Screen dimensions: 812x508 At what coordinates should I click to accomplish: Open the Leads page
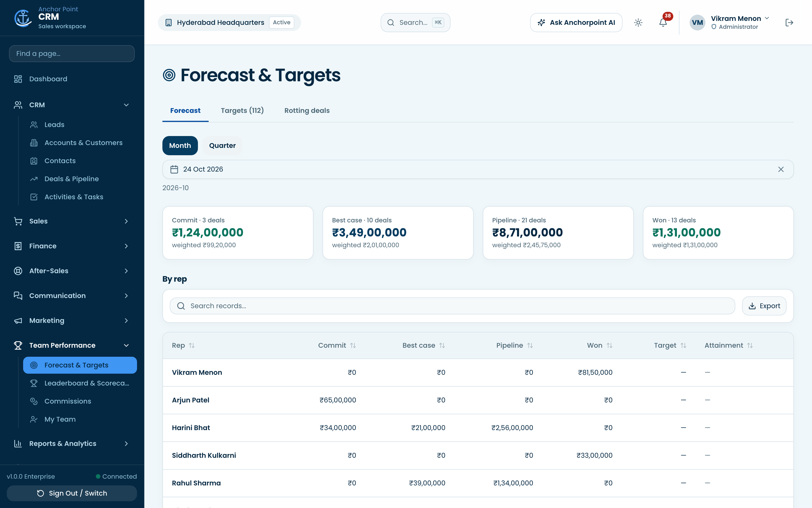pos(80,125)
